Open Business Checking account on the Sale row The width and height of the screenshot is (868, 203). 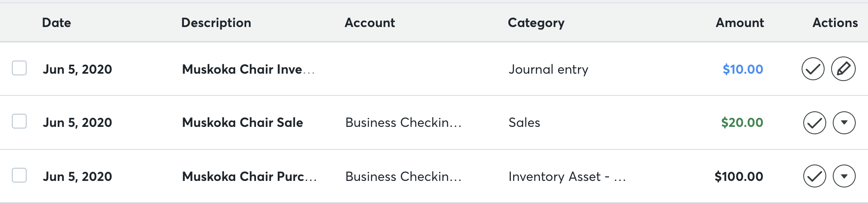pyautogui.click(x=403, y=123)
